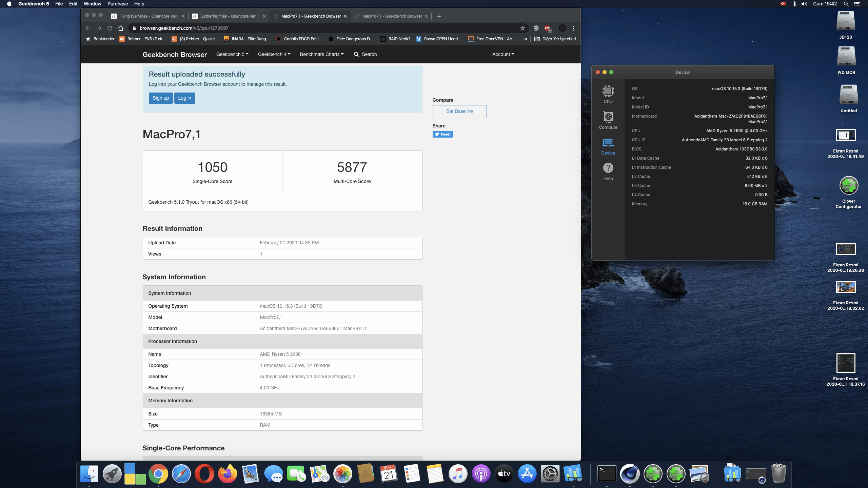
Task: Show hidden bookmarks overflow chevron
Action: [526, 39]
